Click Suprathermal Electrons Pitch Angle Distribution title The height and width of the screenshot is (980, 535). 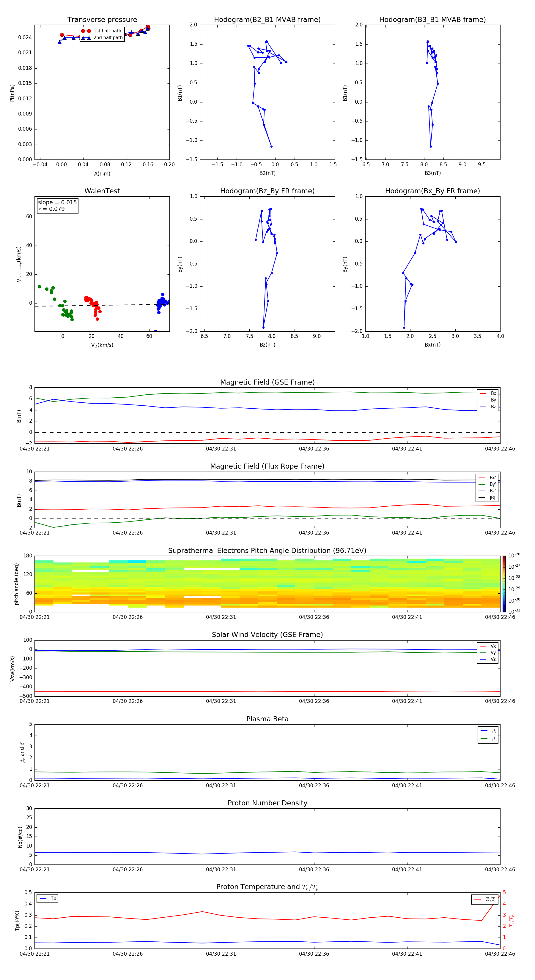267,551
